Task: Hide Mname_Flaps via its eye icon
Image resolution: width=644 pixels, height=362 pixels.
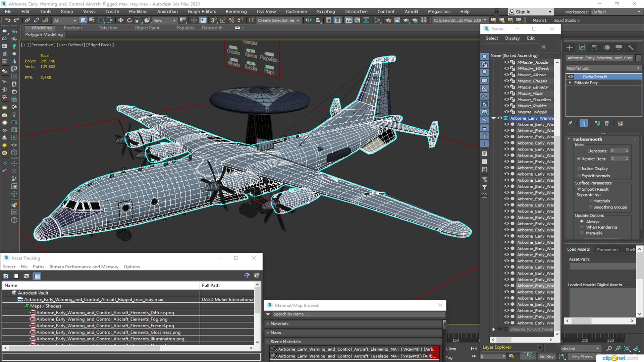Action: pyautogui.click(x=506, y=94)
